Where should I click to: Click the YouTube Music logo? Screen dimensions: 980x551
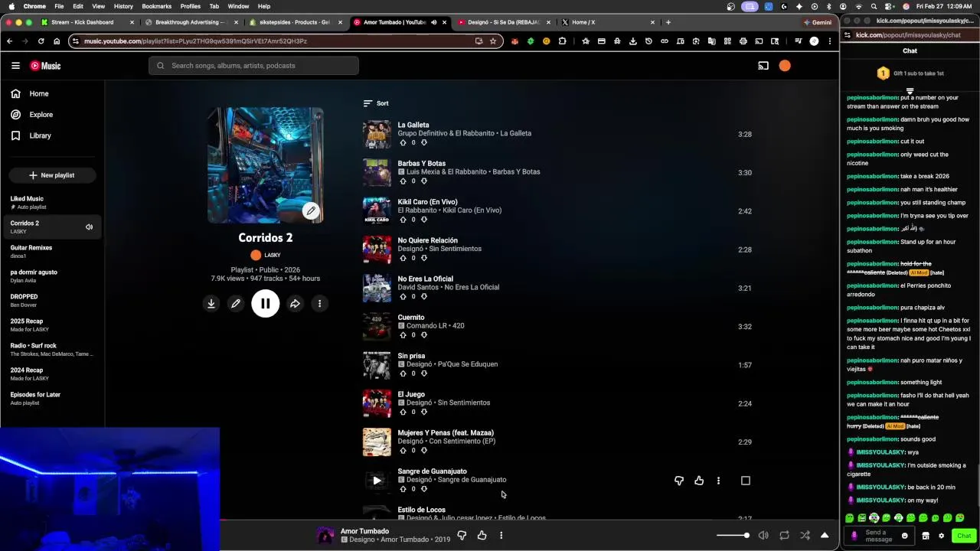click(45, 66)
